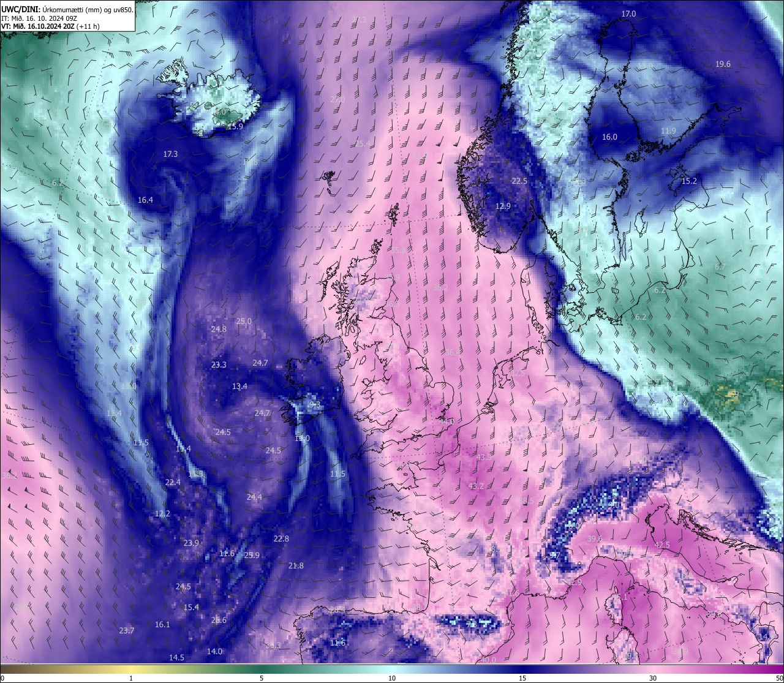
Task: Click the 22.8 value on the map
Action: [x=281, y=539]
